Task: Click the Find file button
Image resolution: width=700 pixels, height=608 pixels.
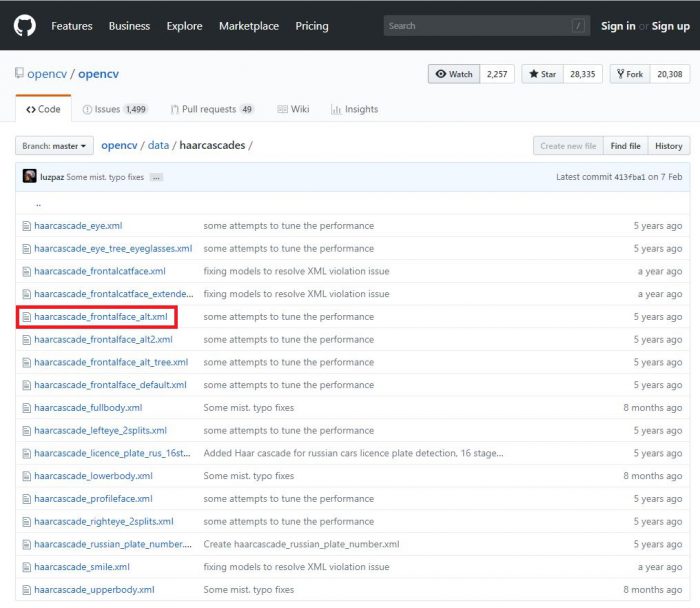Action: [x=625, y=146]
